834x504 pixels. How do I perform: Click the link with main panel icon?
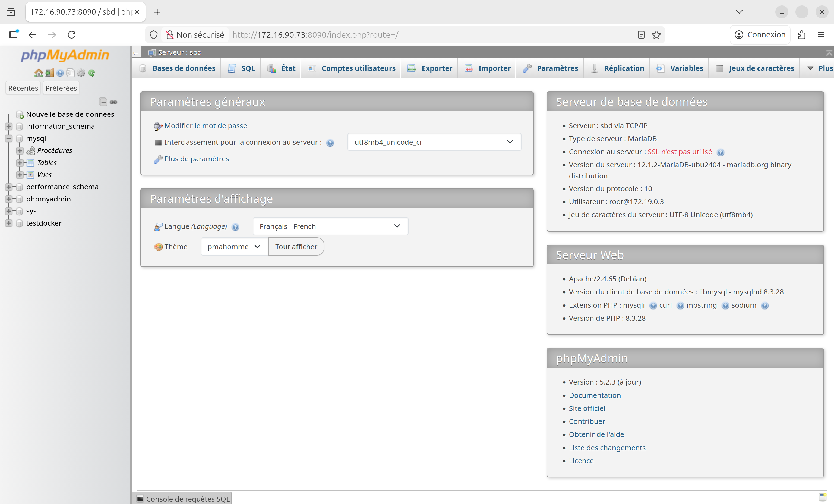click(x=114, y=102)
